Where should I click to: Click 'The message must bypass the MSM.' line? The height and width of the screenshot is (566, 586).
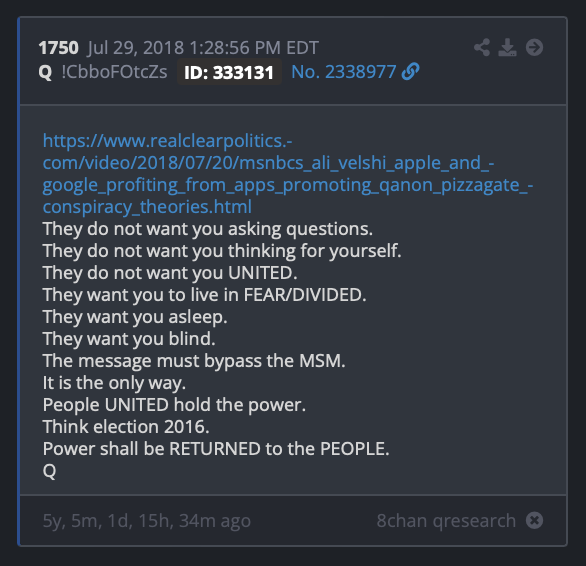(194, 361)
